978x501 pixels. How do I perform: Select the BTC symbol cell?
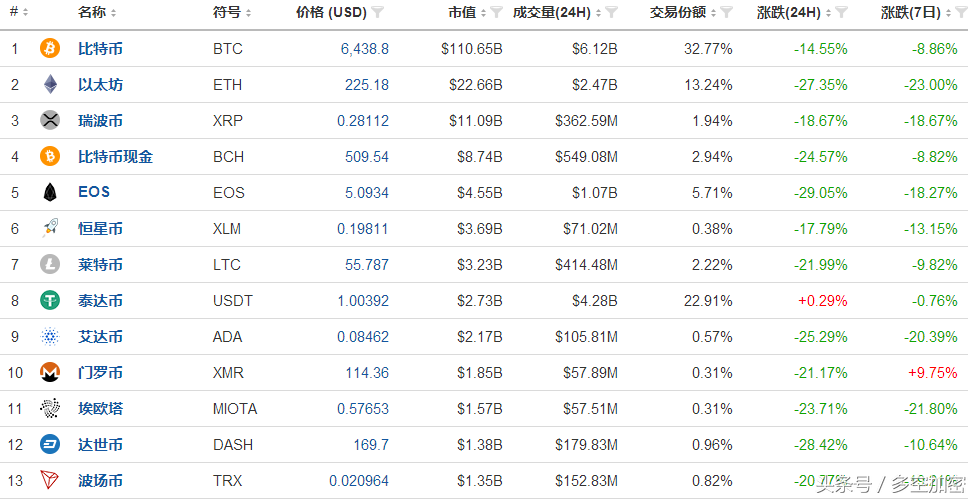pos(228,49)
